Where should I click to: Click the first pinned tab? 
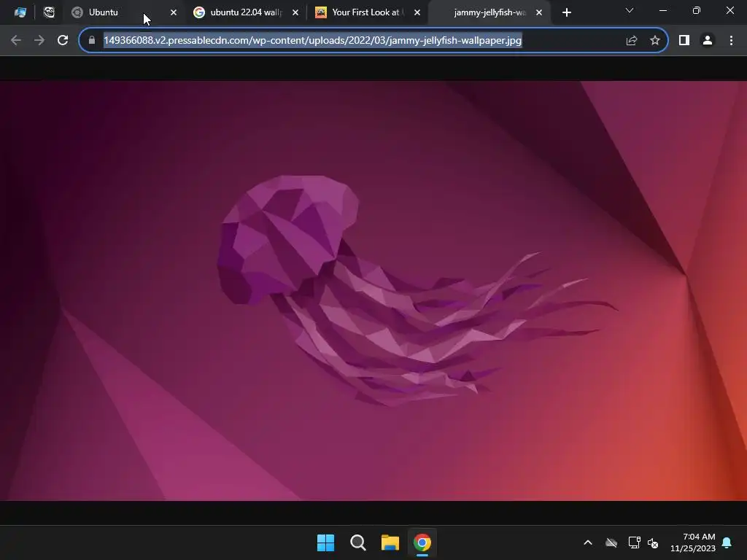(20, 12)
